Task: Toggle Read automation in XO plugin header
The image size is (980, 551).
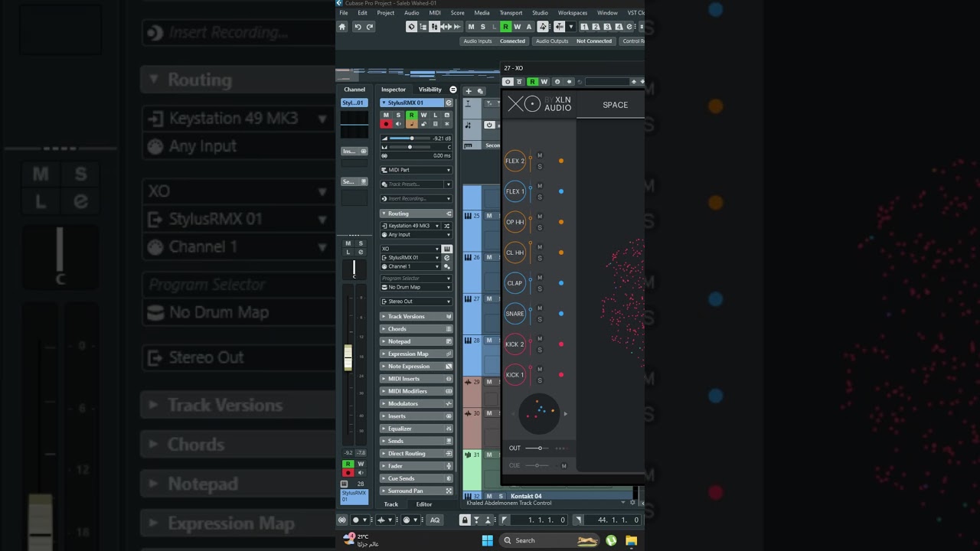Action: pyautogui.click(x=532, y=82)
